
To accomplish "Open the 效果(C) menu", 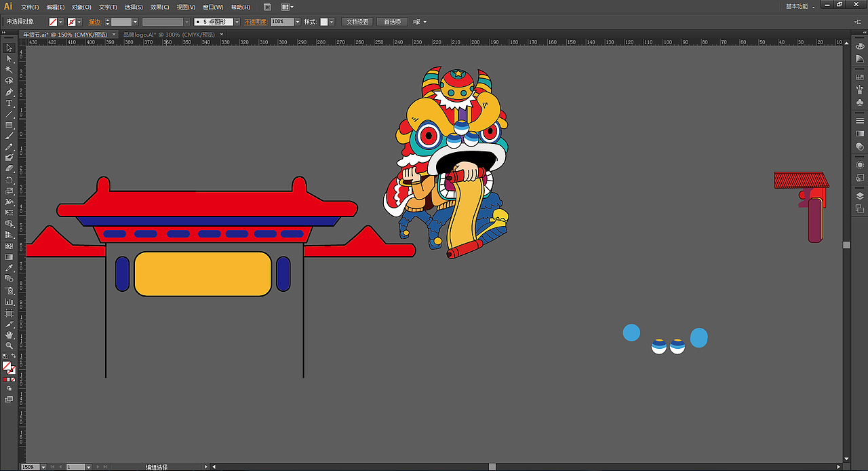I will (x=160, y=7).
